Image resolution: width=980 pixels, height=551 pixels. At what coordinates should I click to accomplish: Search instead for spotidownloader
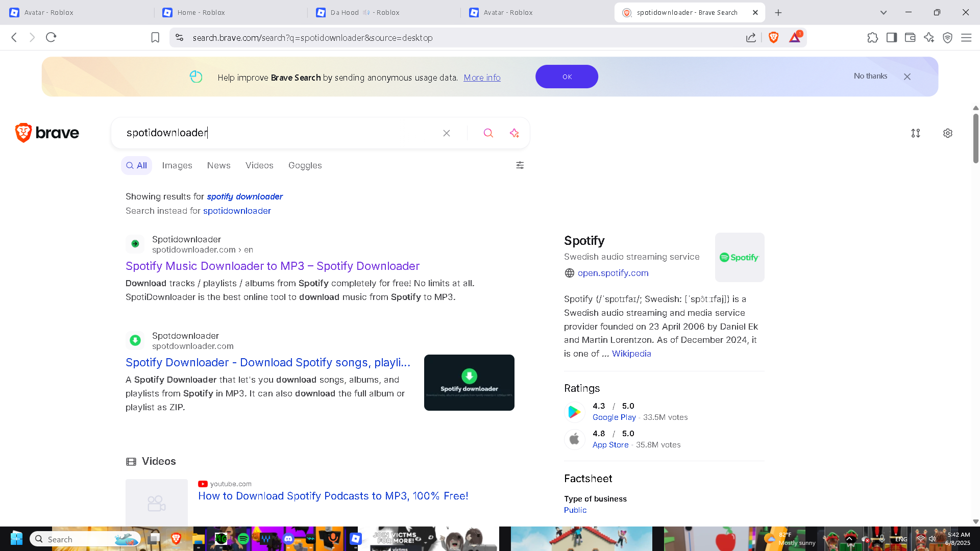pos(237,211)
